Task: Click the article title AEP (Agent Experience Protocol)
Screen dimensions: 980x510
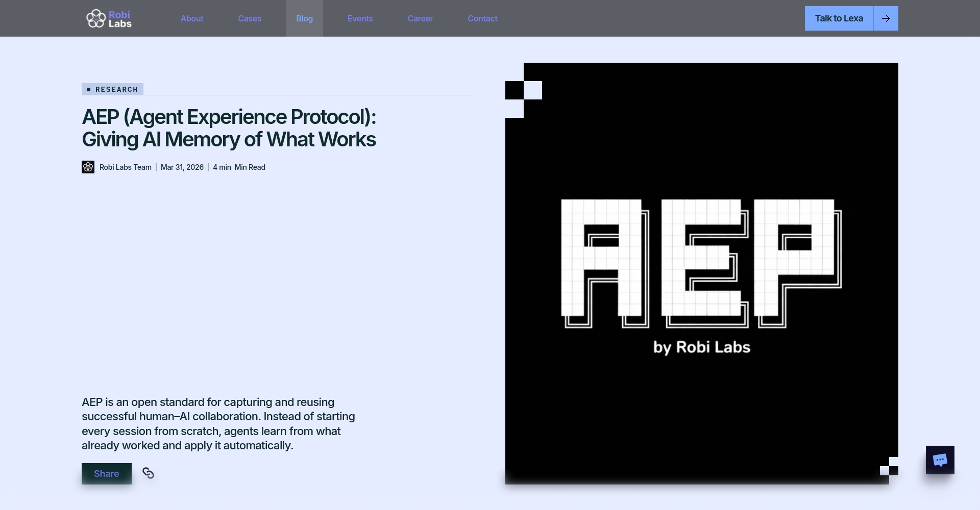Action: pos(229,128)
